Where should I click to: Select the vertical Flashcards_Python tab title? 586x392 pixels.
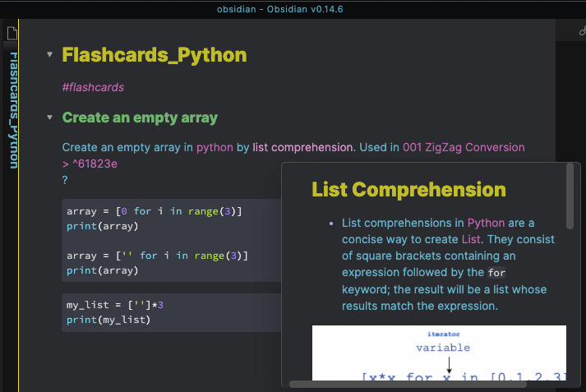click(13, 111)
